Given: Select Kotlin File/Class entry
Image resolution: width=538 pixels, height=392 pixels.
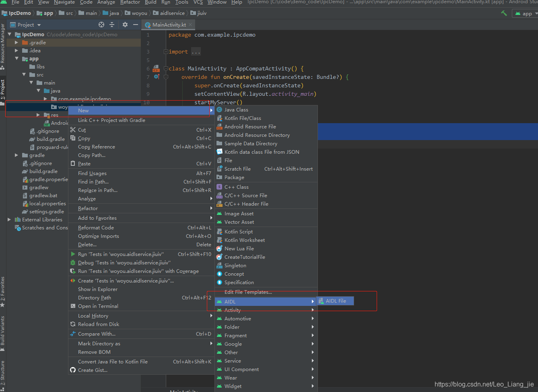Looking at the screenshot, I should (266, 118).
